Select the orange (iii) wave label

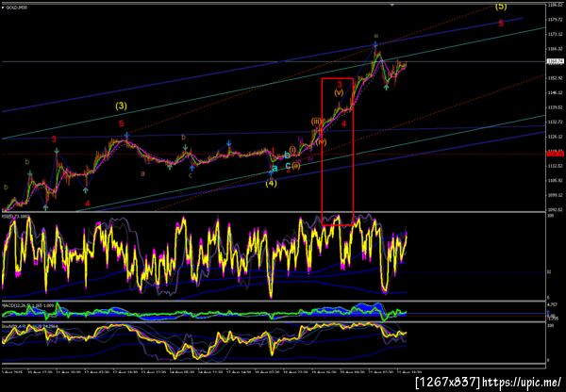pyautogui.click(x=316, y=122)
